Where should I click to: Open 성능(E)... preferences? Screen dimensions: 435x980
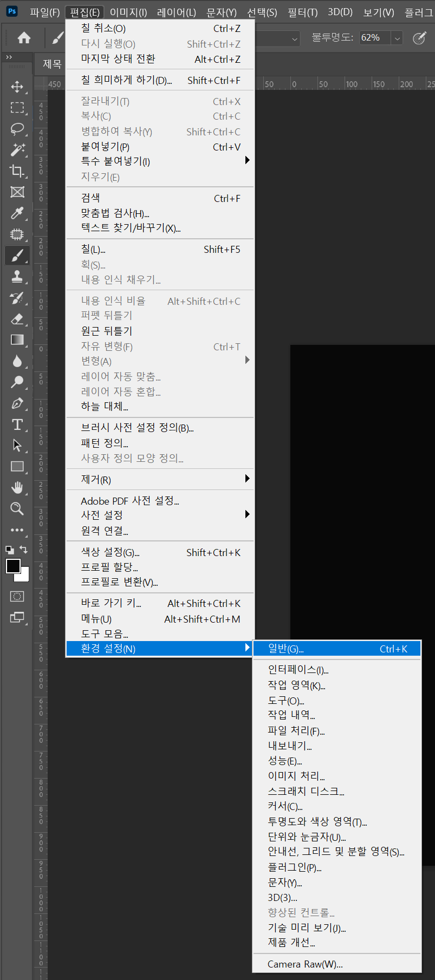(x=337, y=761)
